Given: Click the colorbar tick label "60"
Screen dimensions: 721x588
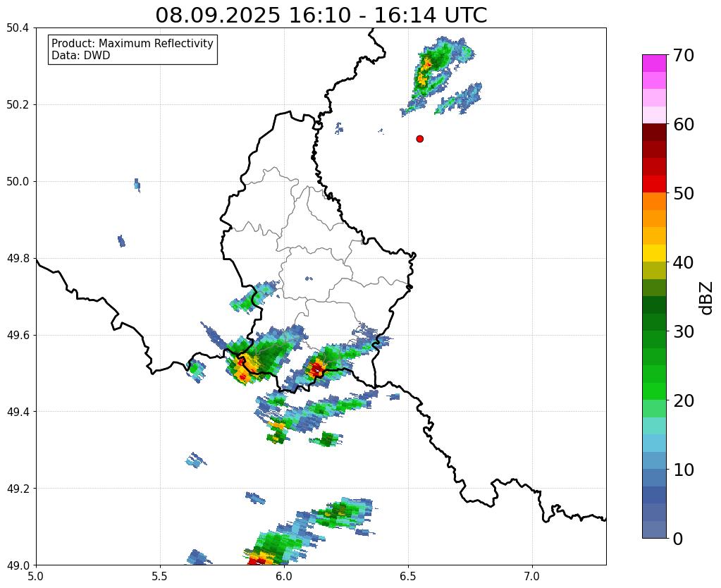Looking at the screenshot, I should click(x=683, y=124).
